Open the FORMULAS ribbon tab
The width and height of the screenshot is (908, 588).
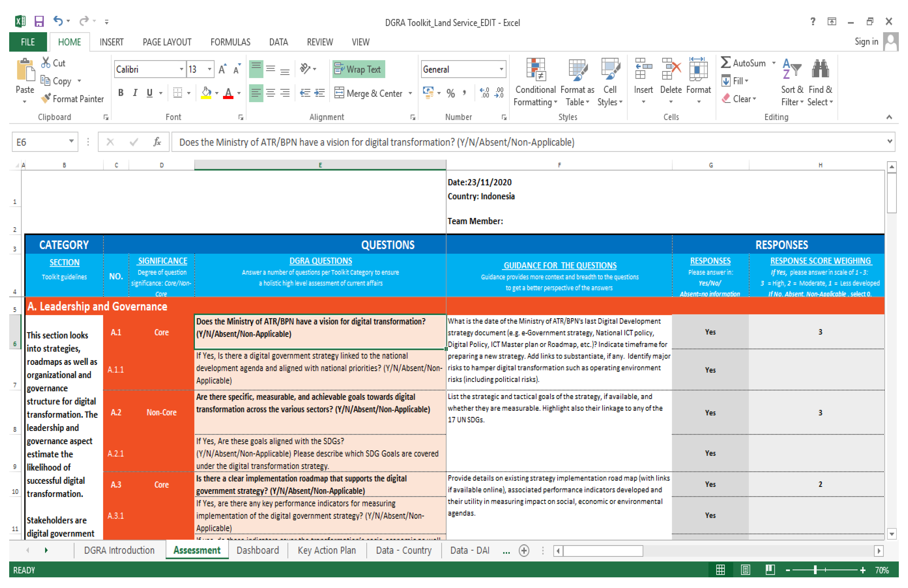coord(230,42)
